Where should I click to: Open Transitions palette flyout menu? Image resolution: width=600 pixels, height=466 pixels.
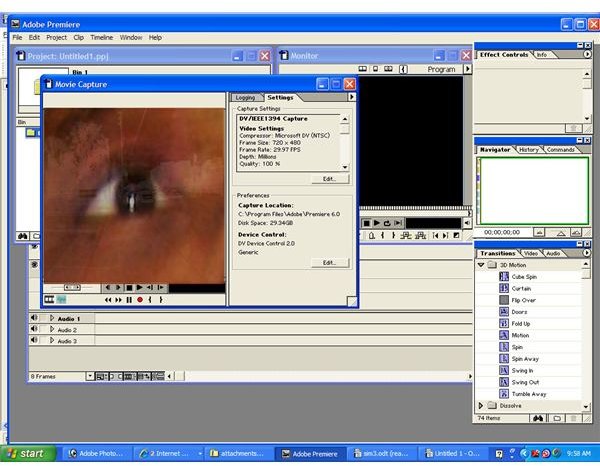pyautogui.click(x=587, y=253)
